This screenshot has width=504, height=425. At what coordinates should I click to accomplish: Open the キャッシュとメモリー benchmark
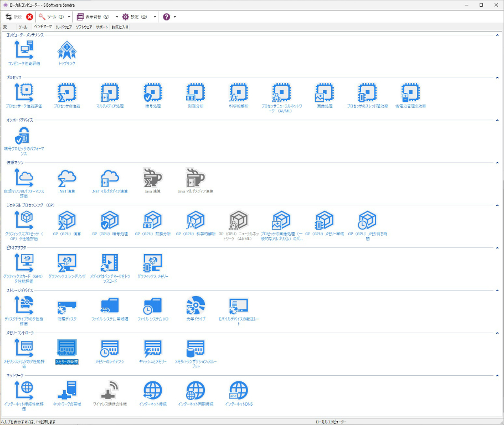coord(153,351)
